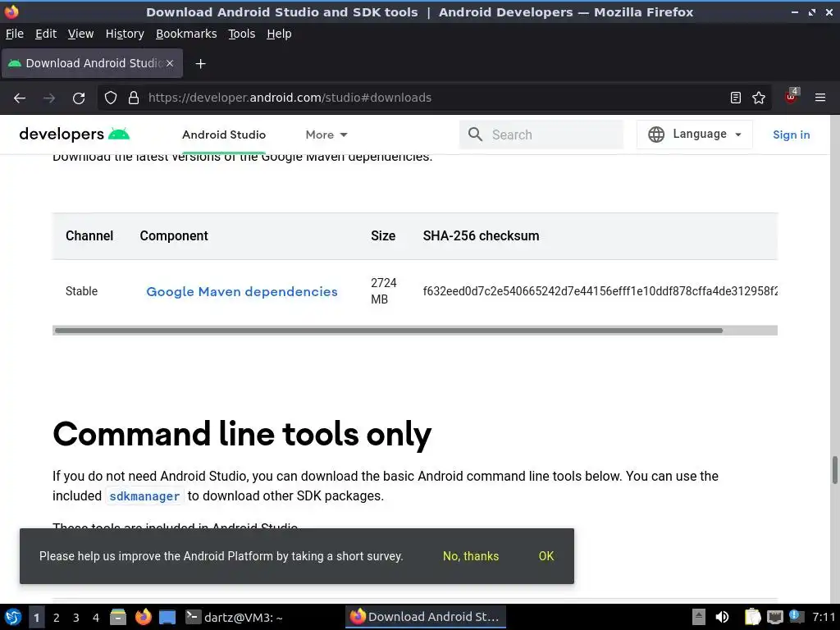Click the Channel column header
This screenshot has height=630, width=840.
[x=89, y=235]
